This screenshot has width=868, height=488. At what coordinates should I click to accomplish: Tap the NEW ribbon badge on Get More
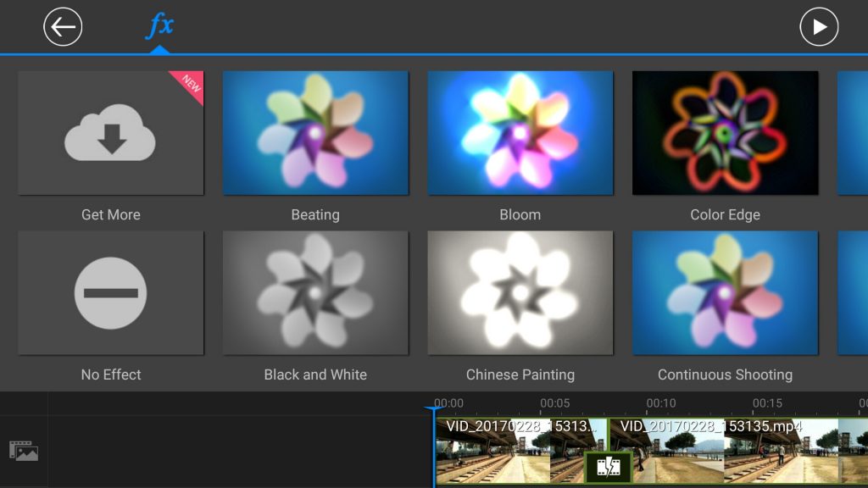point(190,84)
